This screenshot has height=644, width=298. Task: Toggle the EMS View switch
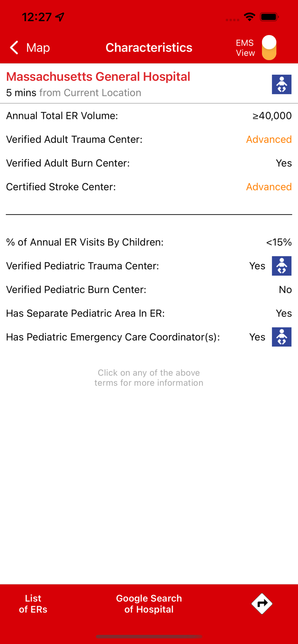pyautogui.click(x=269, y=48)
